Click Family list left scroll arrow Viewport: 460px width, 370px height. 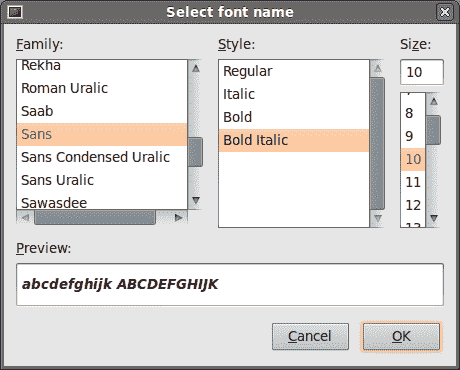tap(25, 218)
